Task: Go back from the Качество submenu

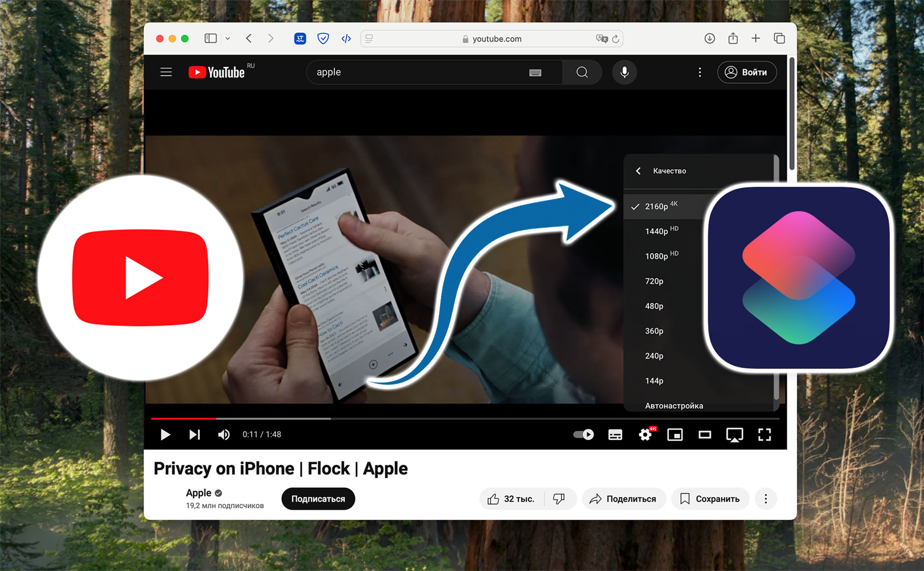Action: click(638, 171)
